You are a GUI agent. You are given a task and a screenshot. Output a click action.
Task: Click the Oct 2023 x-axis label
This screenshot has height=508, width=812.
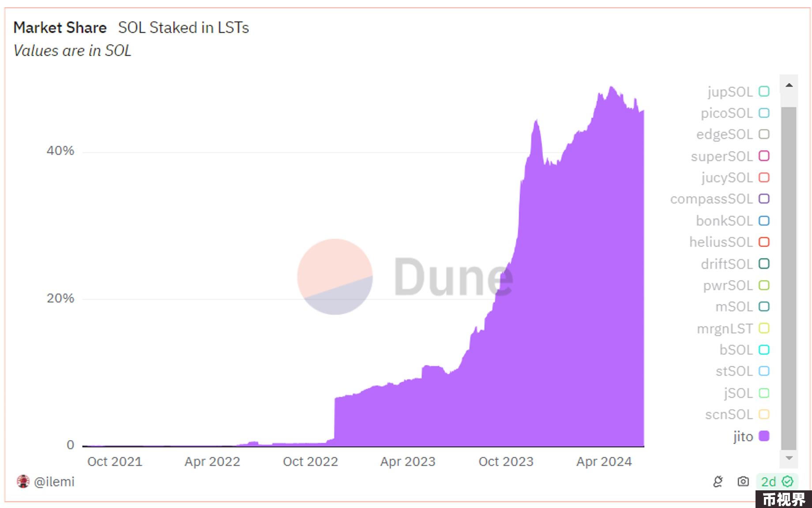pos(506,462)
